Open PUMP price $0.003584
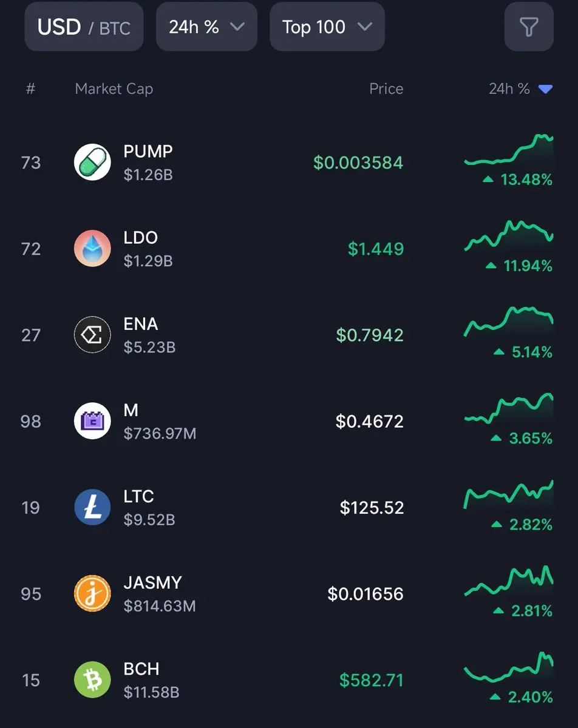Viewport: 578px width, 728px height. tap(358, 163)
